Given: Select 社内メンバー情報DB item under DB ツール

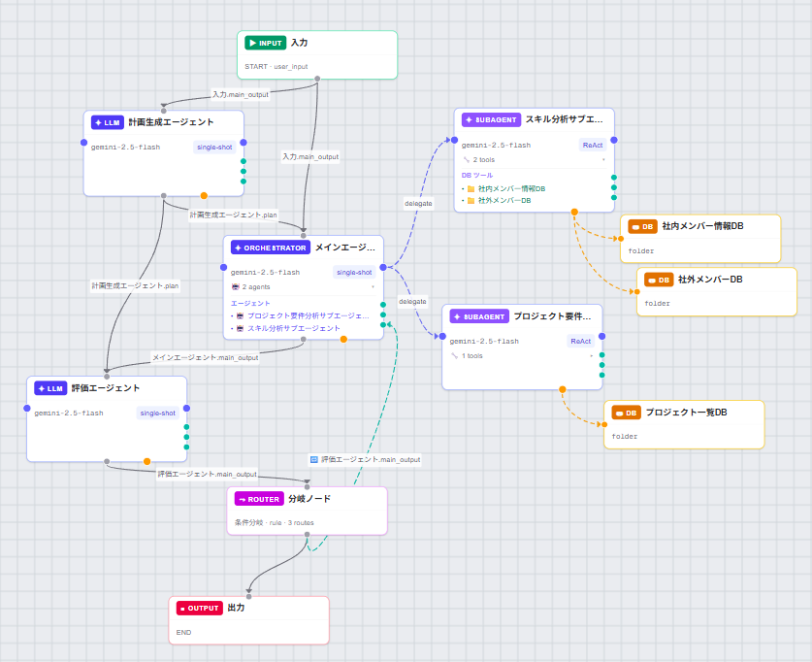Looking at the screenshot, I should (x=511, y=188).
